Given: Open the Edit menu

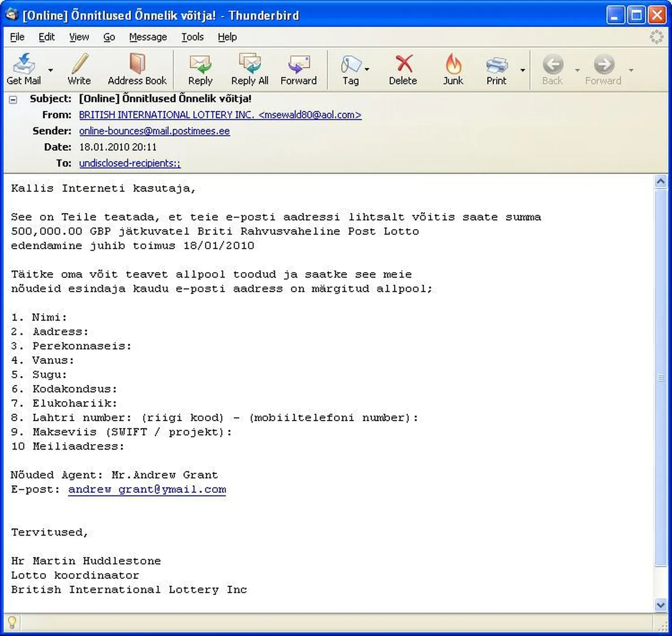Looking at the screenshot, I should pyautogui.click(x=47, y=37).
